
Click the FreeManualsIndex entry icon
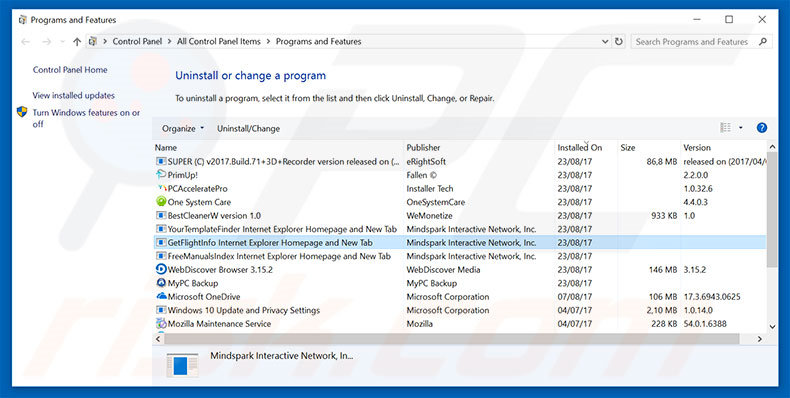pos(161,256)
